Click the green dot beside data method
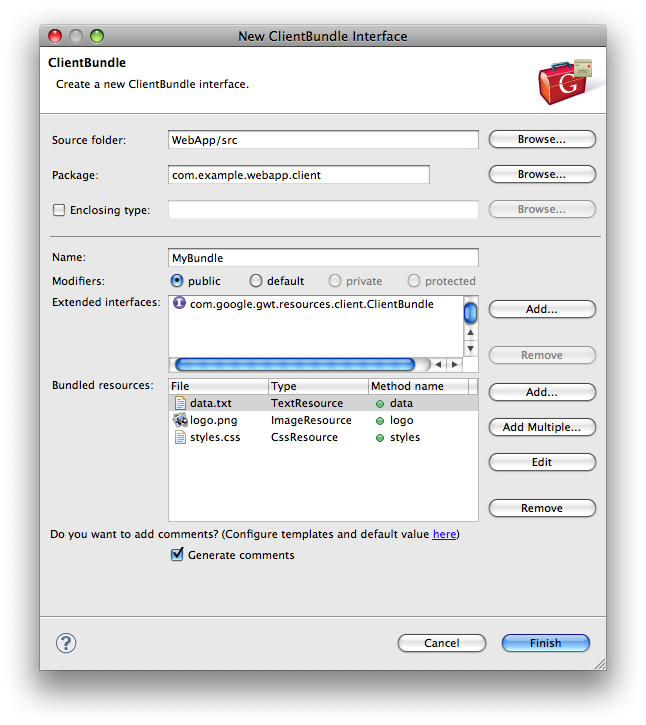 380,404
